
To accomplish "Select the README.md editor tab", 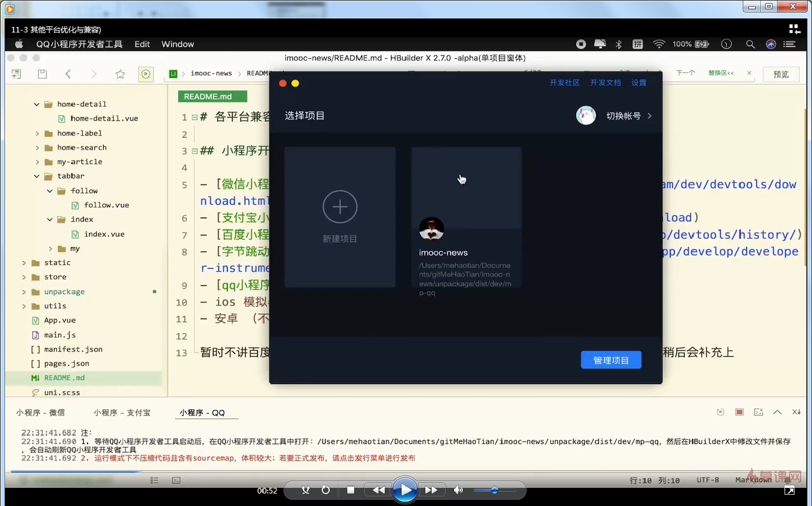I will [212, 97].
